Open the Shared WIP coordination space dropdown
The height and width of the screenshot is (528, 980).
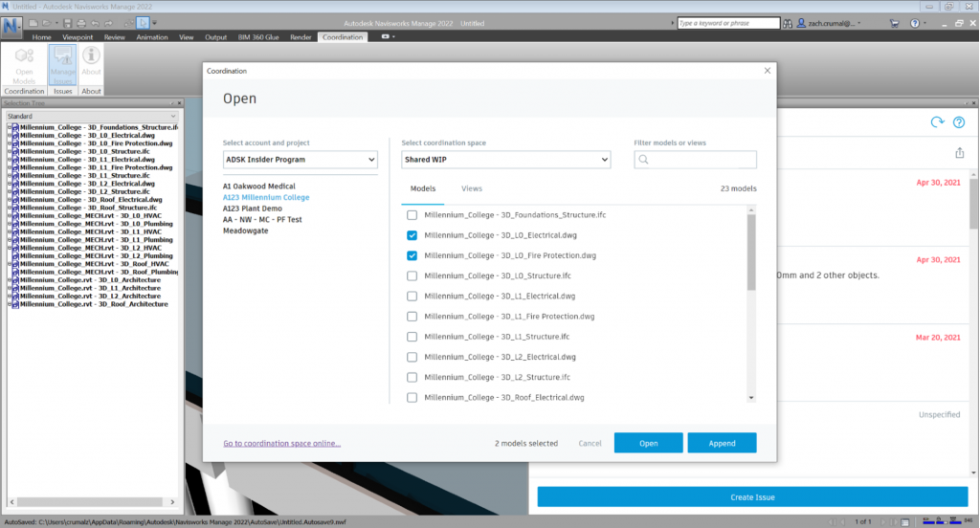coord(505,160)
